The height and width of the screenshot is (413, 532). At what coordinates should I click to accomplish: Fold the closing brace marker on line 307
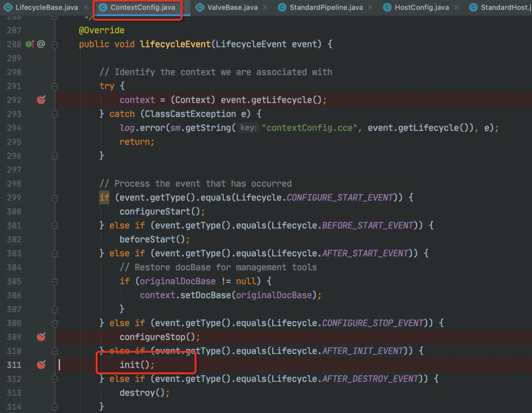(55, 309)
